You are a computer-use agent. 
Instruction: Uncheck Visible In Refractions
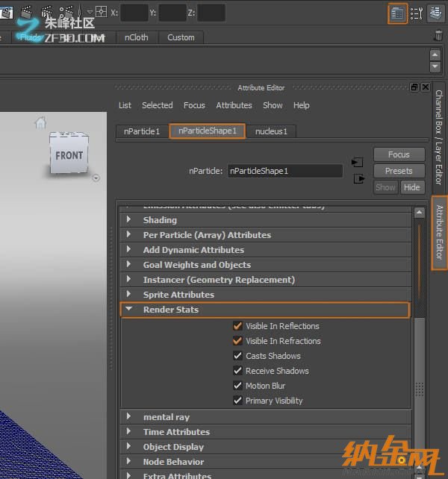pyautogui.click(x=237, y=341)
